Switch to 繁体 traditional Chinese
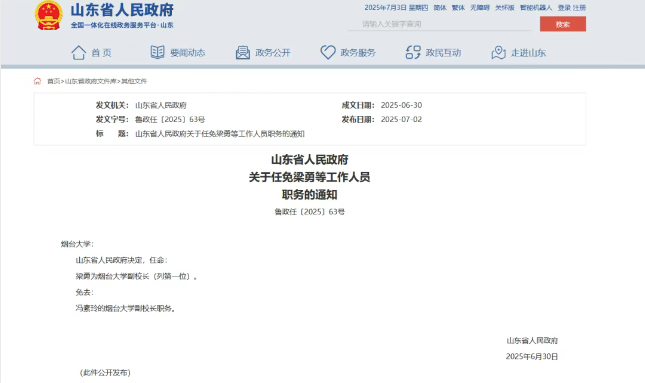The height and width of the screenshot is (383, 645). pos(458,8)
